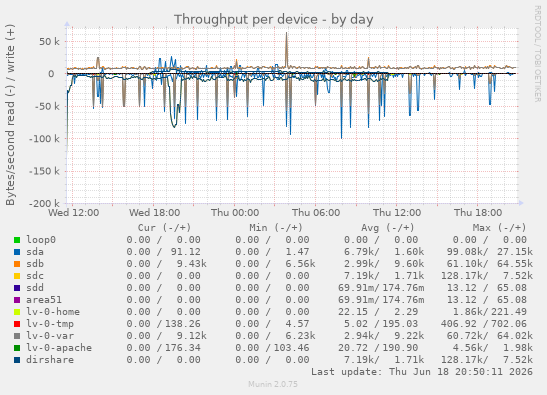Click the -150 k y-axis label
Viewport: 547px width, 395px height.
tap(44, 171)
